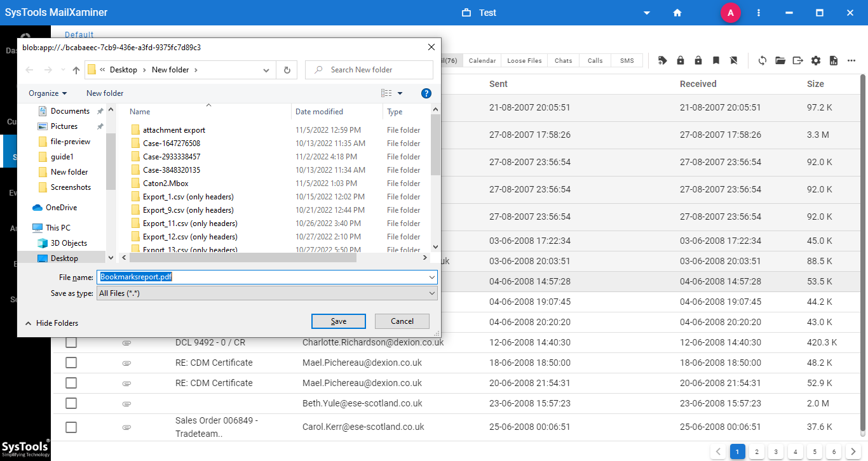The width and height of the screenshot is (868, 461).
Task: Click the open padlock remove-privilege icon
Action: 698,60
